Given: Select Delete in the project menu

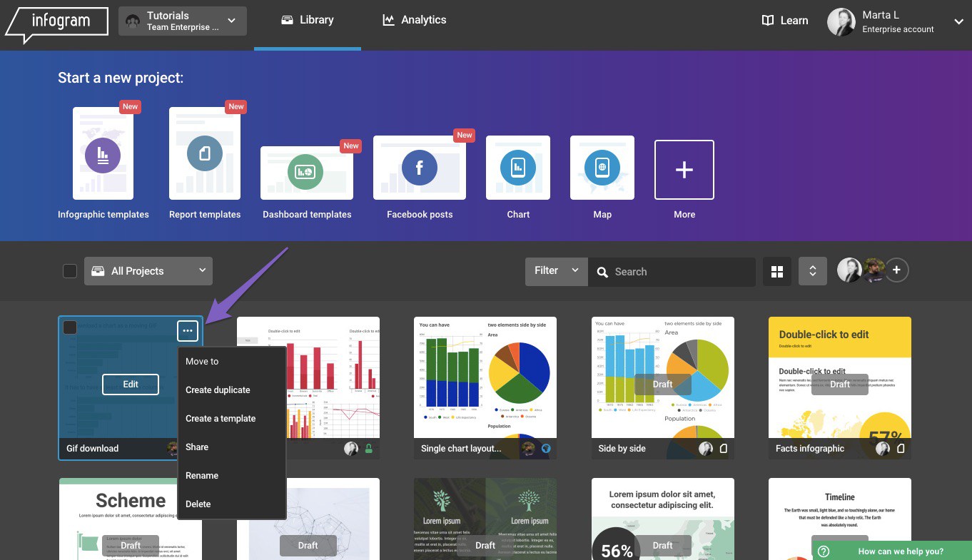Looking at the screenshot, I should click(x=198, y=504).
